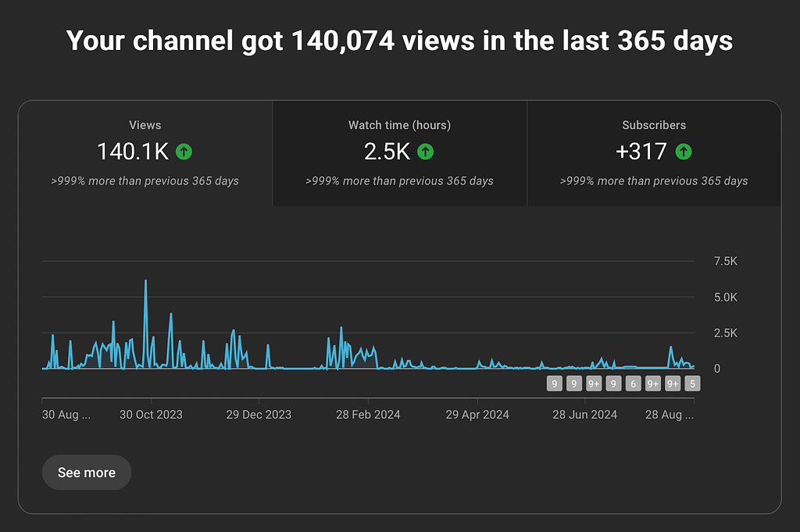Click the green up arrow beside 2.5K watch time
Image resolution: width=800 pixels, height=532 pixels.
426,152
